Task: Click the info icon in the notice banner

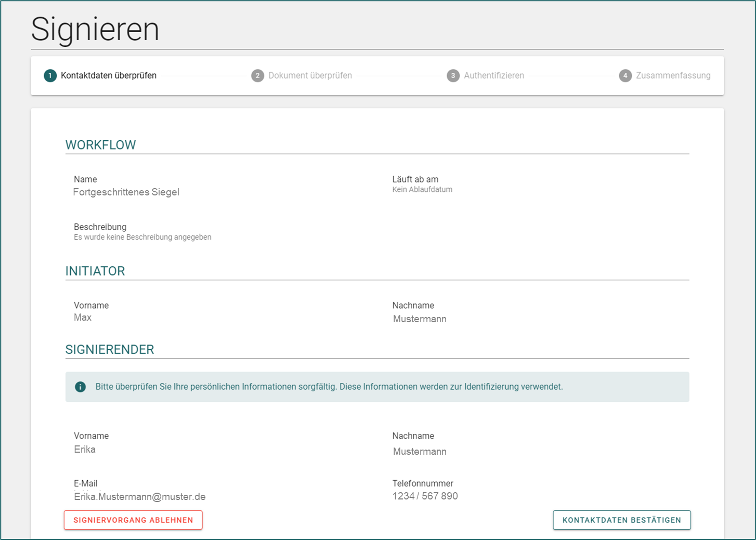Action: (80, 387)
